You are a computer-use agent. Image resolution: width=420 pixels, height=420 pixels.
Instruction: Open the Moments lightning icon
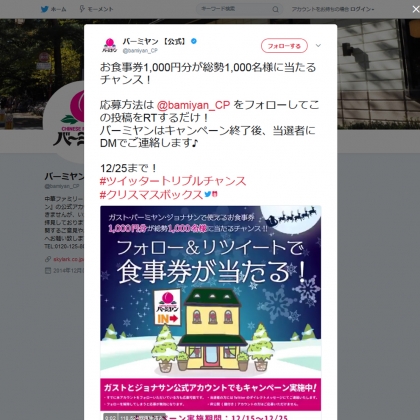[x=82, y=9]
